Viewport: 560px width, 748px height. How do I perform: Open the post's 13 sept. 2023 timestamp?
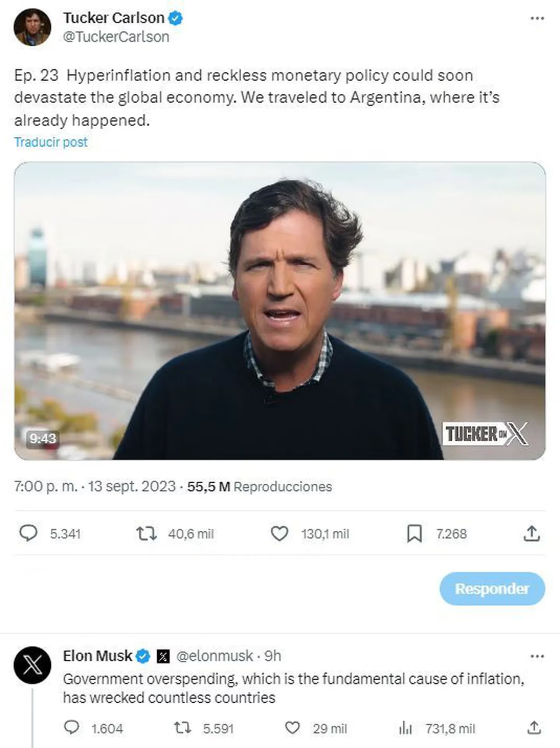point(132,487)
